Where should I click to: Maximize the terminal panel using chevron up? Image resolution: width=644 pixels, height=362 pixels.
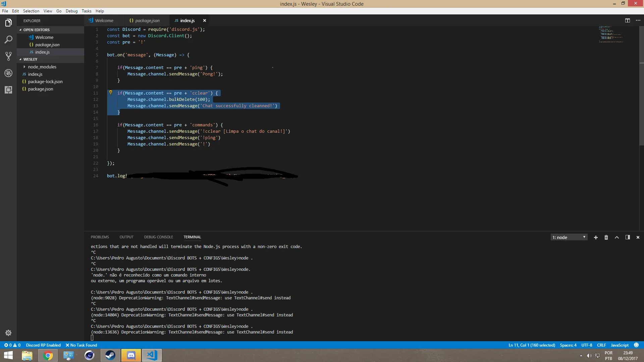click(616, 237)
